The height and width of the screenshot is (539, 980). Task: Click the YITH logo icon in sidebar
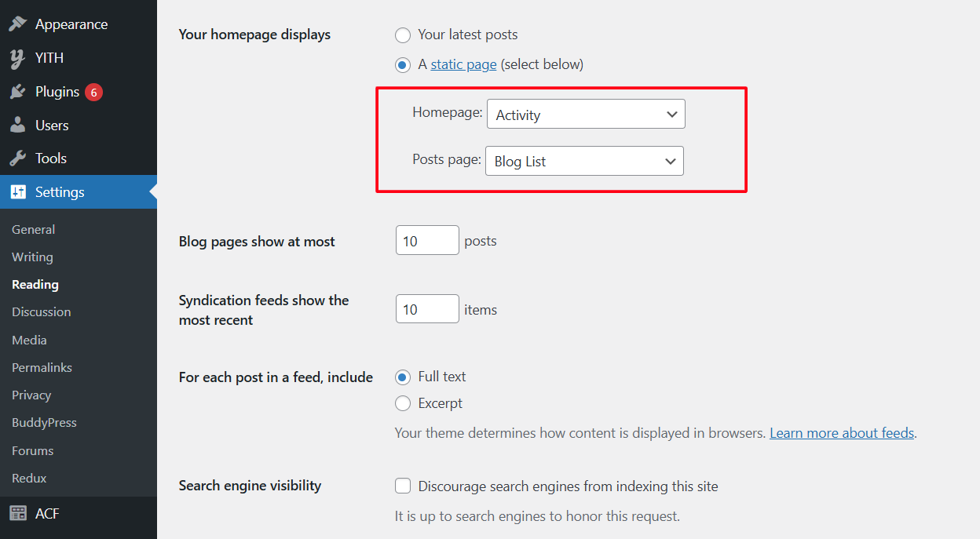17,58
